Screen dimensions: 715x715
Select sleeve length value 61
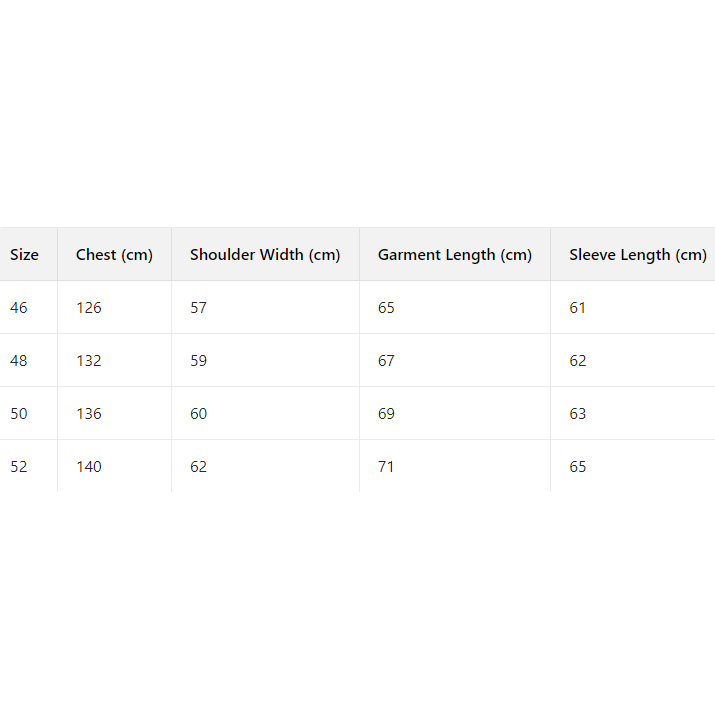click(578, 308)
